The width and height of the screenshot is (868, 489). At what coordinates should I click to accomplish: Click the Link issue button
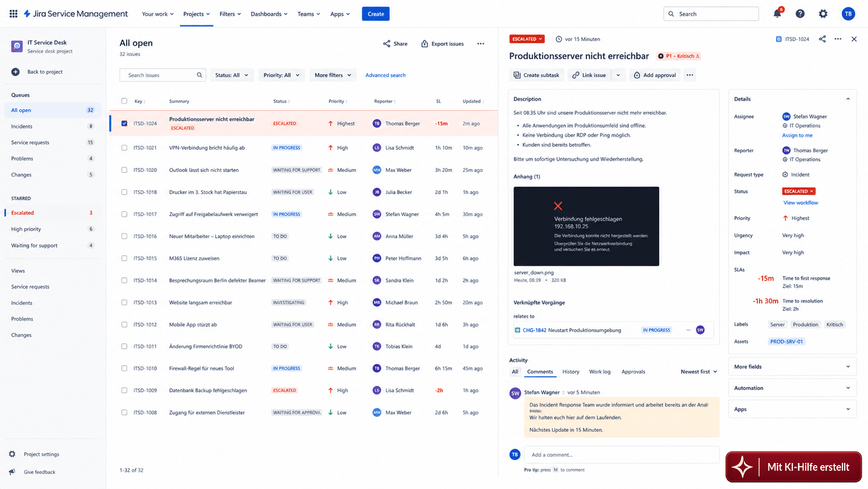pyautogui.click(x=589, y=75)
